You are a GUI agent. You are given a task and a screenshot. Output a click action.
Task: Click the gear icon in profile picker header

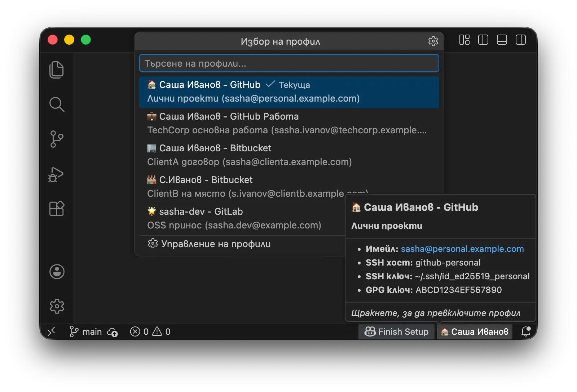(433, 41)
